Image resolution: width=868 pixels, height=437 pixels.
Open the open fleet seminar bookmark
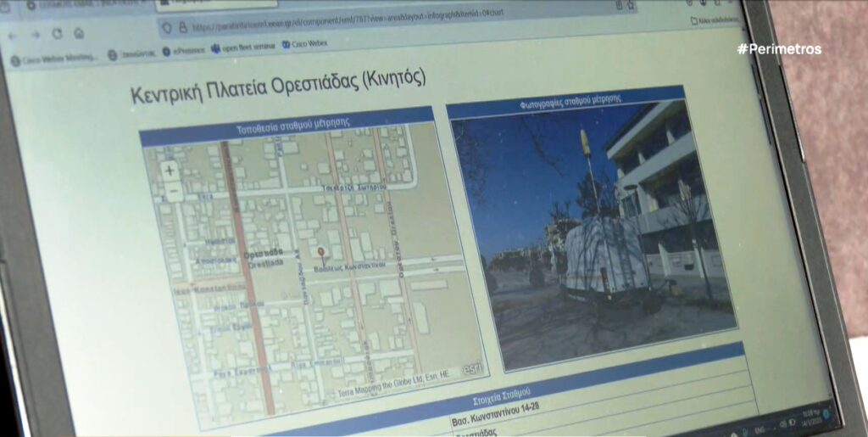pyautogui.click(x=243, y=48)
